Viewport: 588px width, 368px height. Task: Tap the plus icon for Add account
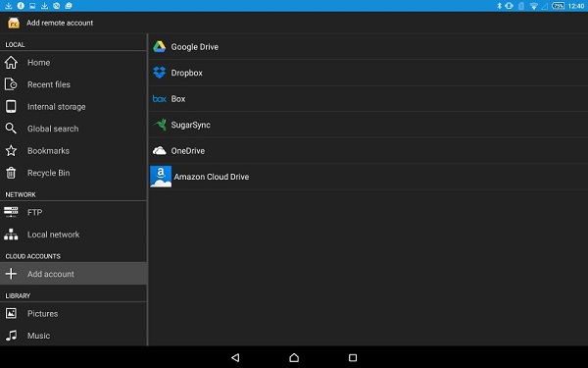pos(11,274)
